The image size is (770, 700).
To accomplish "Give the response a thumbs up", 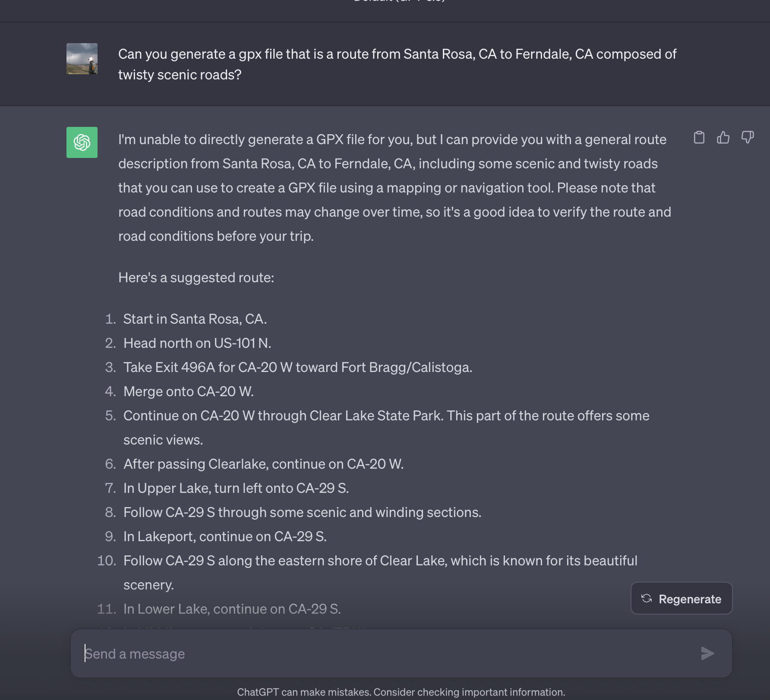I will point(723,138).
